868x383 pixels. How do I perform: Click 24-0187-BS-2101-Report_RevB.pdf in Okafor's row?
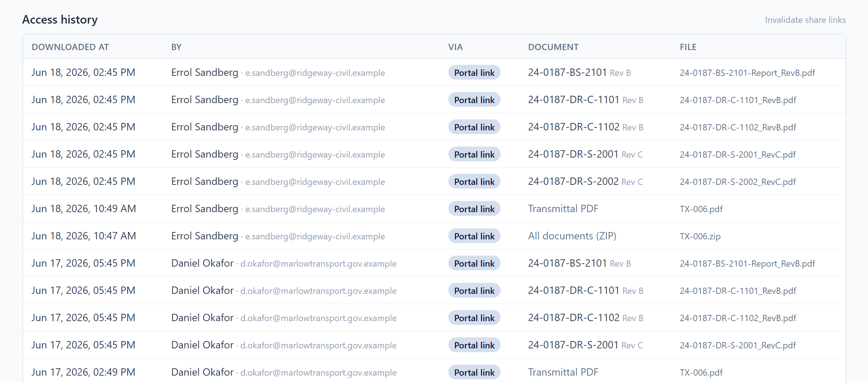click(747, 264)
